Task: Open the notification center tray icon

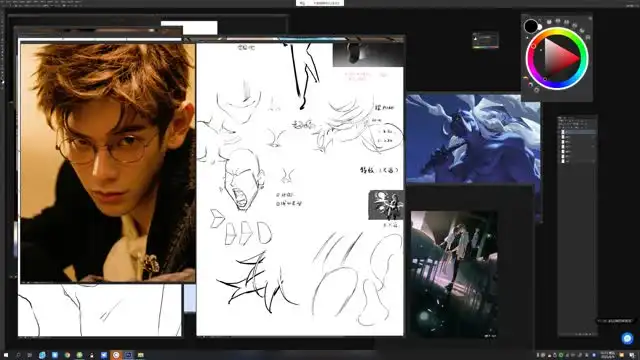Action: coord(631,355)
